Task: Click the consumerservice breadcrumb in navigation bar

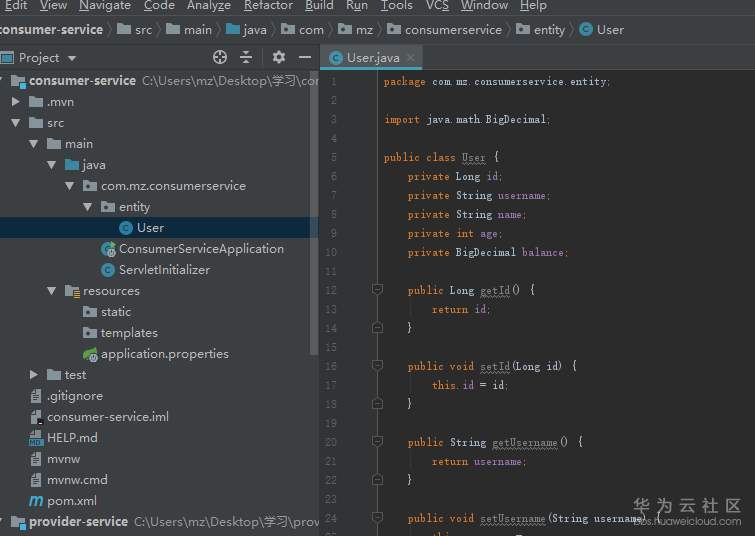Action: (452, 30)
